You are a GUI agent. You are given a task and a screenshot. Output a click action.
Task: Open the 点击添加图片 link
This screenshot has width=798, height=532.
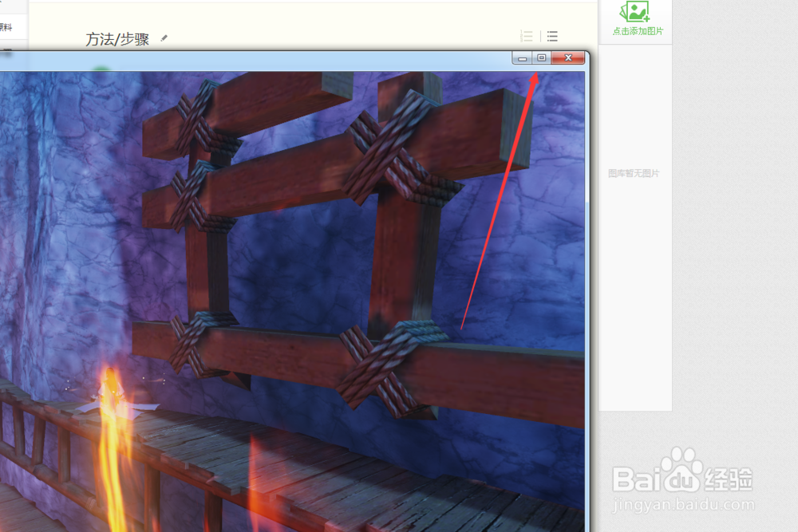tap(638, 31)
